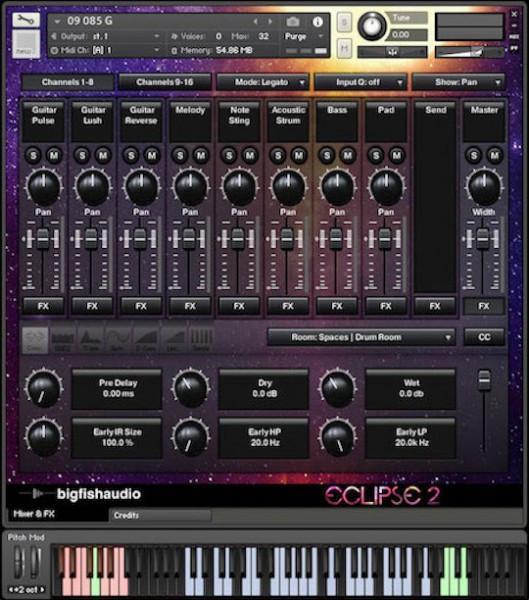529x600 pixels.
Task: Open FX for Guitar Pulse channel
Action: point(43,306)
